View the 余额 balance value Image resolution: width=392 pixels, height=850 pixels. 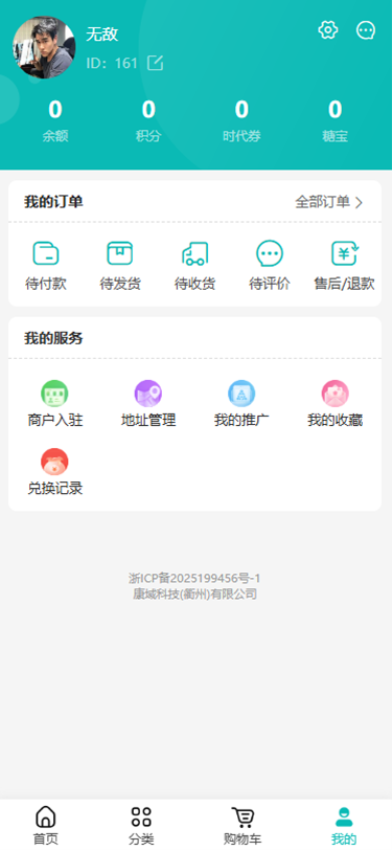(x=55, y=110)
